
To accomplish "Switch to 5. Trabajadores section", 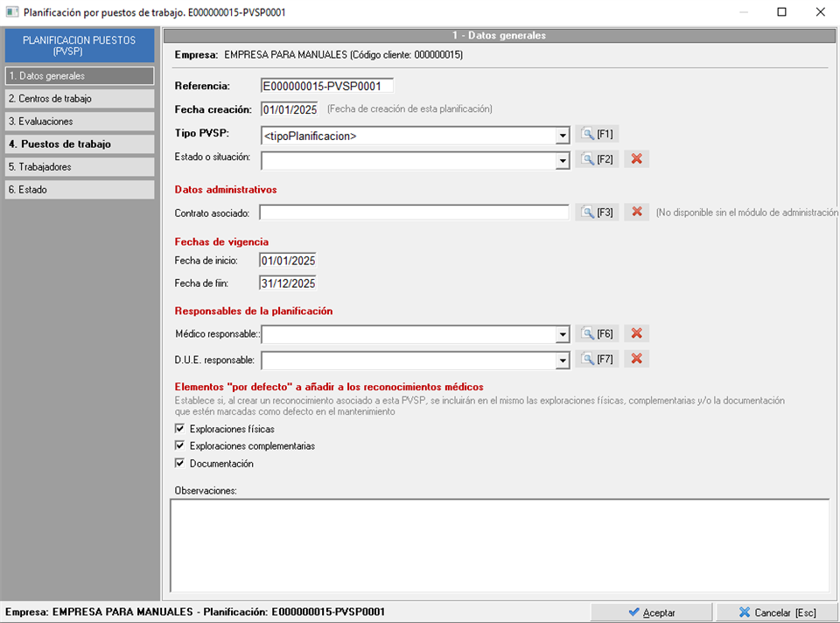I will tap(80, 167).
